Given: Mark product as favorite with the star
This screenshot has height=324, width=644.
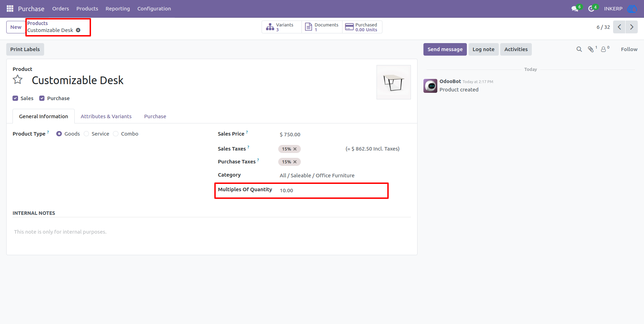Looking at the screenshot, I should tap(18, 80).
